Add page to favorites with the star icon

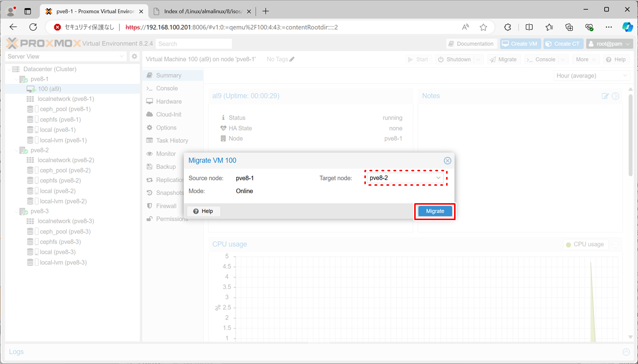click(x=483, y=27)
